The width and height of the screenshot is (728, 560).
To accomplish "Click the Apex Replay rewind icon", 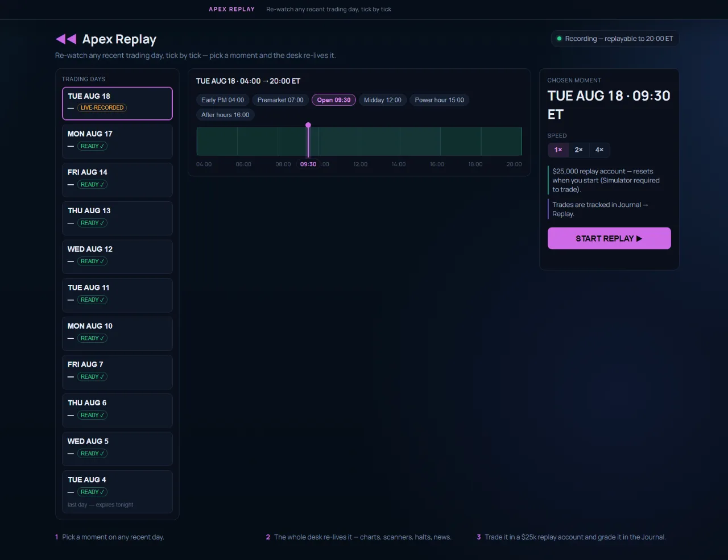I will [66, 39].
